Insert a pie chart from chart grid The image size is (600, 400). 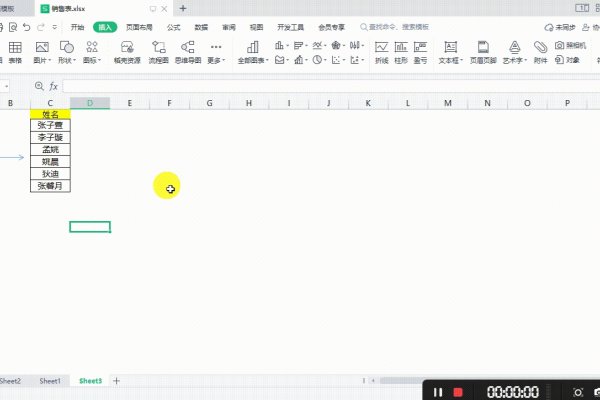point(319,60)
